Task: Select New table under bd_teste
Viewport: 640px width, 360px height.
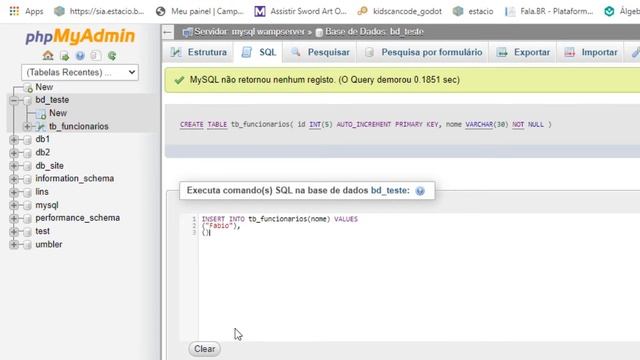Action: (x=58, y=113)
